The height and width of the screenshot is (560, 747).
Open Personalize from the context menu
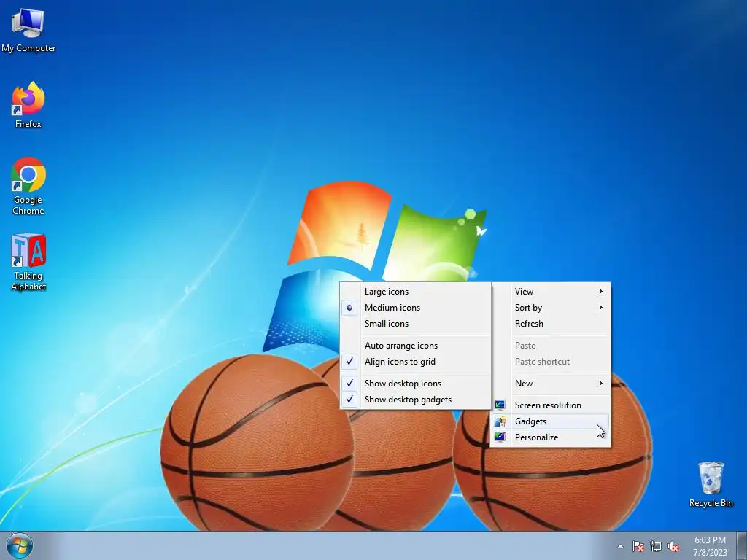[551, 437]
